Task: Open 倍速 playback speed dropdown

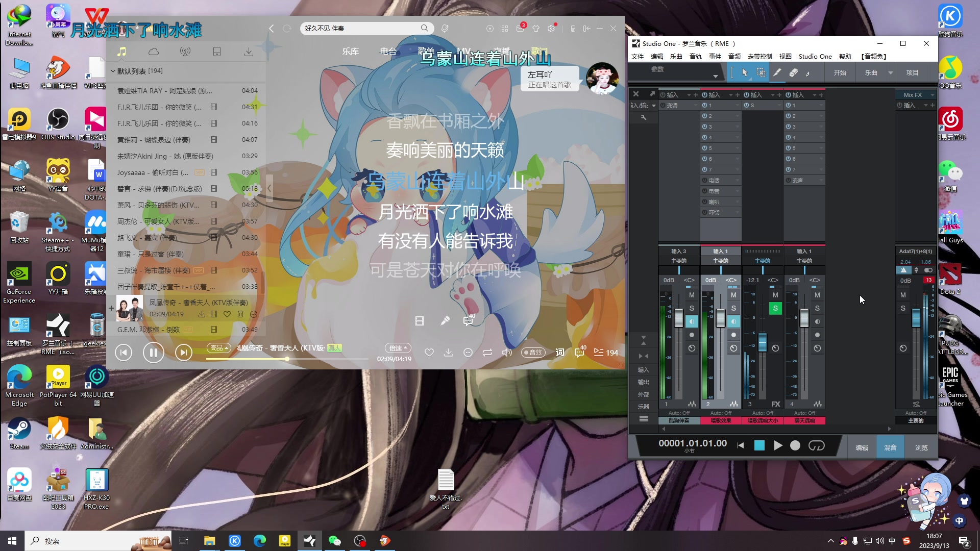Action: tap(398, 348)
